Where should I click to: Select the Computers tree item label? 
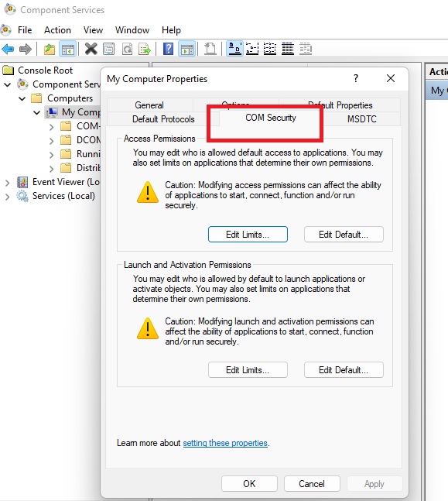(x=70, y=98)
